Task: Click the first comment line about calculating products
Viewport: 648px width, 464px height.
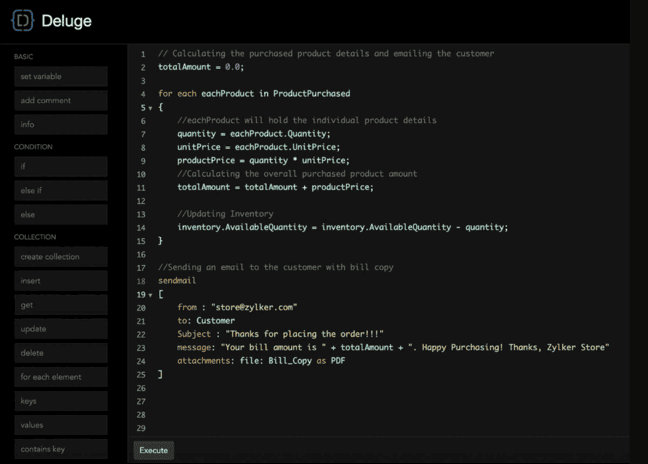Action: (326, 54)
